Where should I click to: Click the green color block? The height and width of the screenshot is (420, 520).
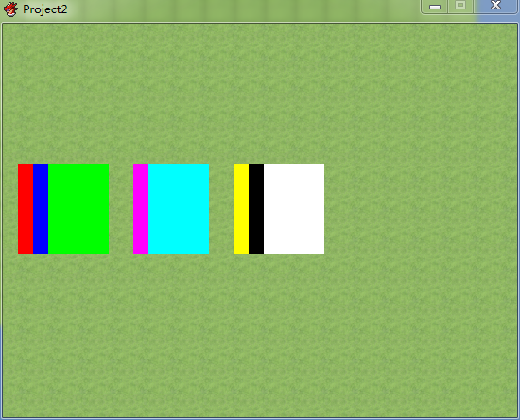click(x=78, y=209)
